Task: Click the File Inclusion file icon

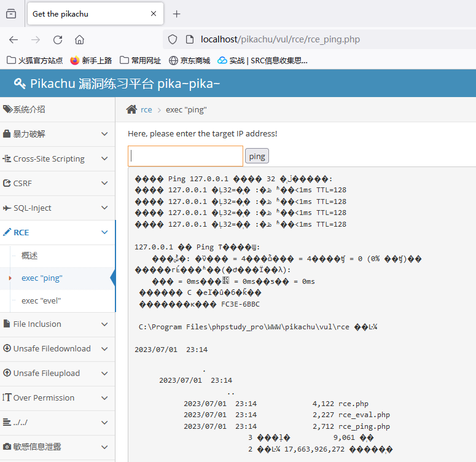Action: pos(7,324)
